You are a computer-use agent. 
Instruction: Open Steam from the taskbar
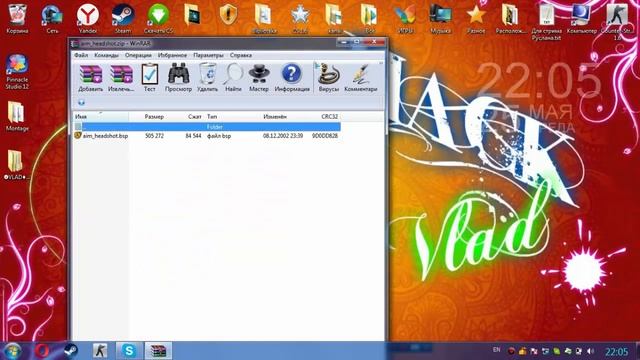(x=71, y=351)
